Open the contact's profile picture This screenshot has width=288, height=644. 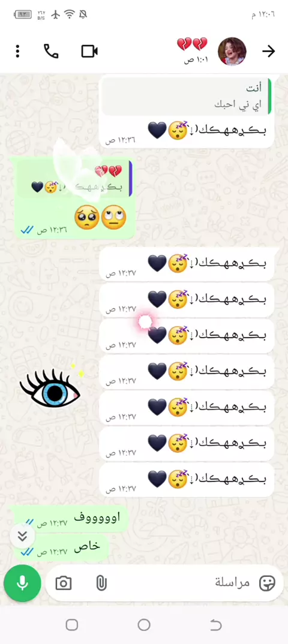[232, 52]
